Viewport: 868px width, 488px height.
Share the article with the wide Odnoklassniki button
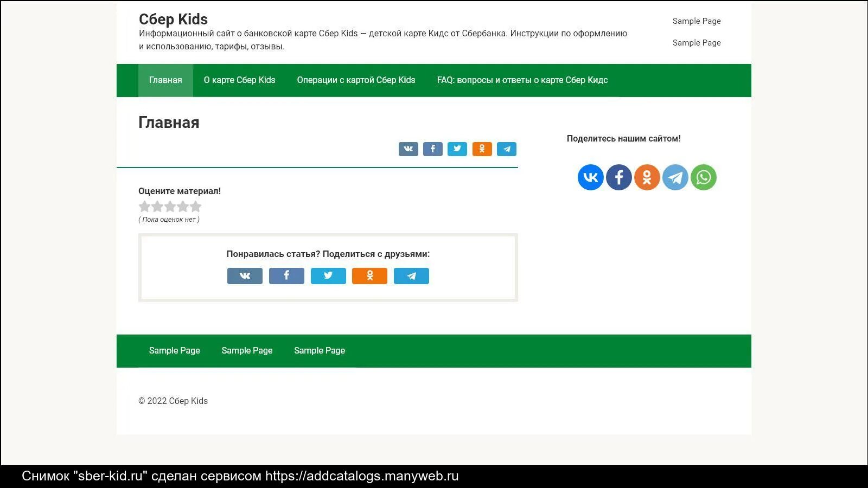click(369, 276)
